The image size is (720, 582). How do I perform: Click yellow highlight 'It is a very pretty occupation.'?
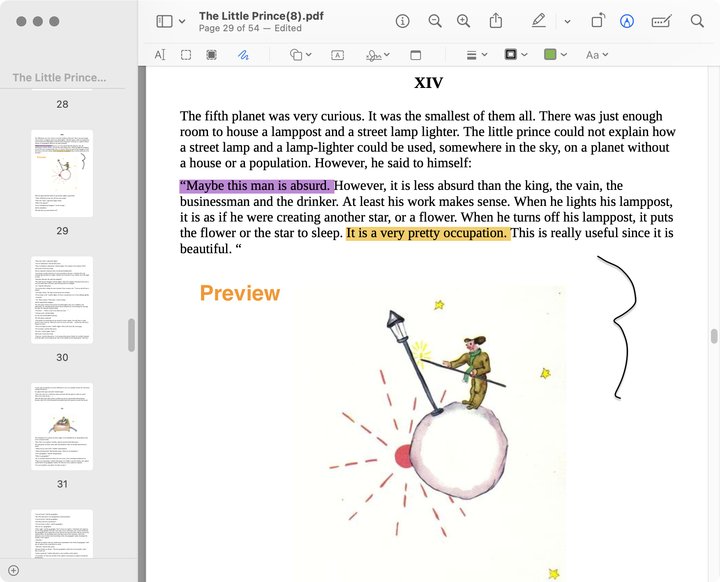pos(428,233)
